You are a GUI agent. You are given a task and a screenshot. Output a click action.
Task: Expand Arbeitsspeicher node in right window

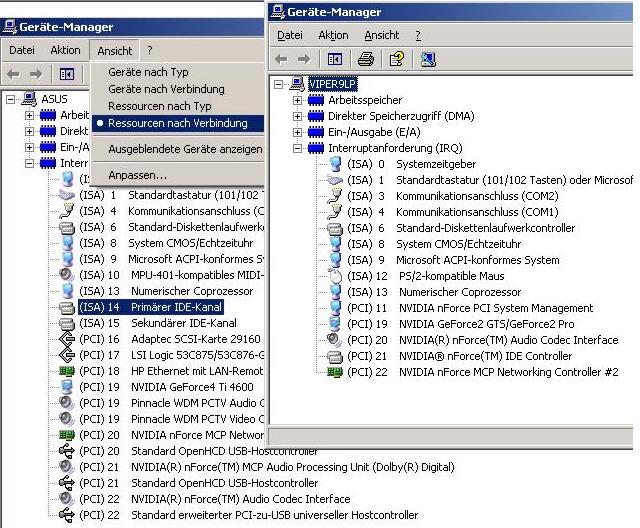[x=298, y=100]
